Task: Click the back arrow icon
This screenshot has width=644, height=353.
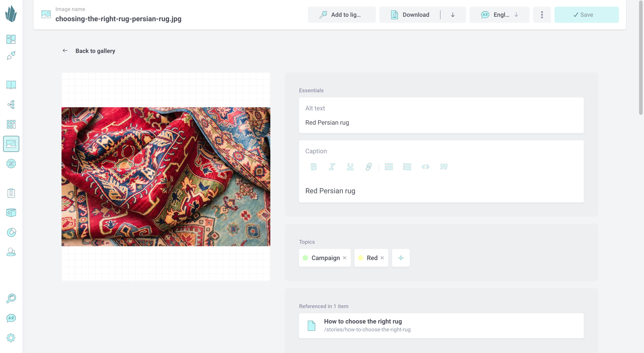Action: click(x=65, y=51)
